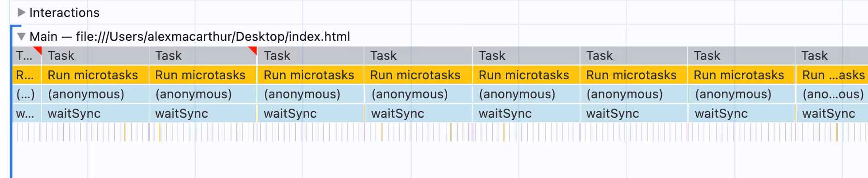The width and height of the screenshot is (868, 178).
Task: Select the Main file:///Users/alexmacarthur track title
Action: (x=190, y=37)
